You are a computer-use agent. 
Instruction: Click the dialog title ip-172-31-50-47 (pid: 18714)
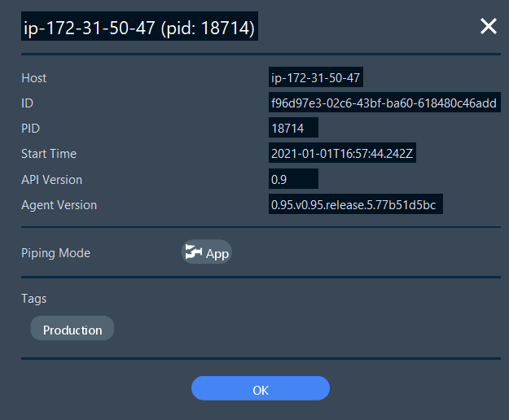click(139, 29)
